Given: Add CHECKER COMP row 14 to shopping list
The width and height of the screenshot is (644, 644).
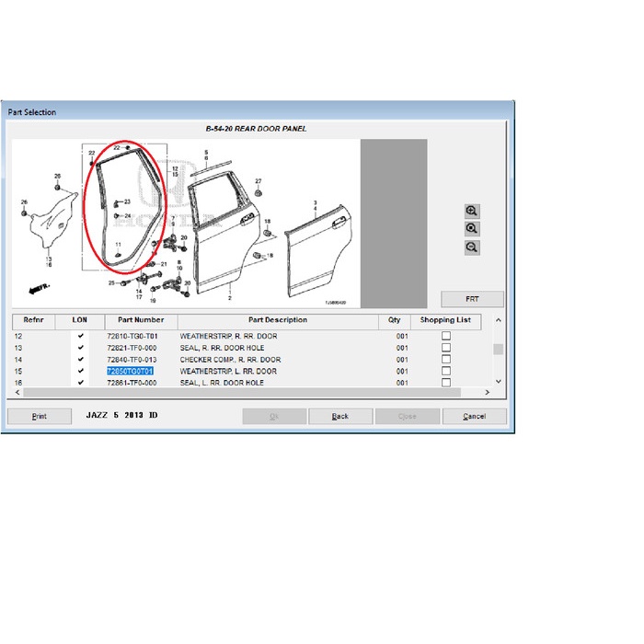Looking at the screenshot, I should [446, 360].
